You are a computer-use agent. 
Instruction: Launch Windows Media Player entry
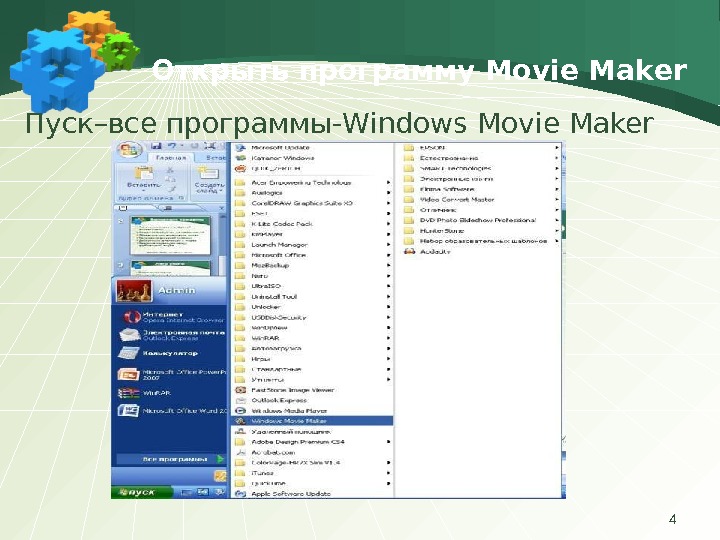coord(312,411)
